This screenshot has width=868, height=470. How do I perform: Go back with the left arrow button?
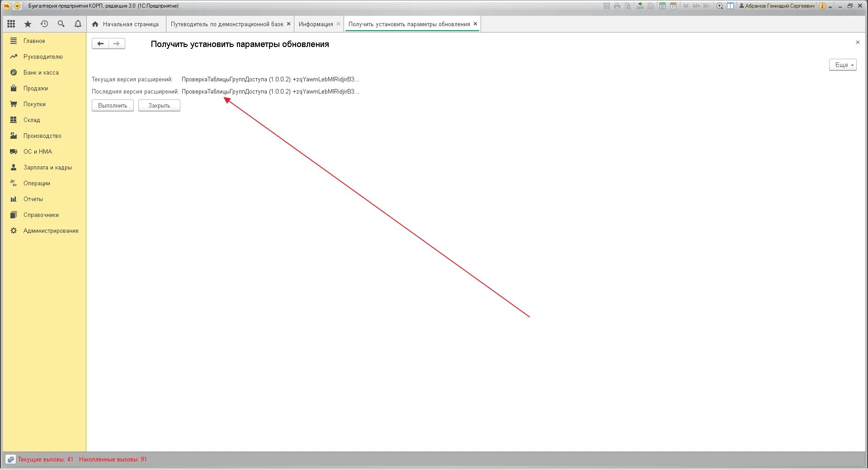coord(100,44)
